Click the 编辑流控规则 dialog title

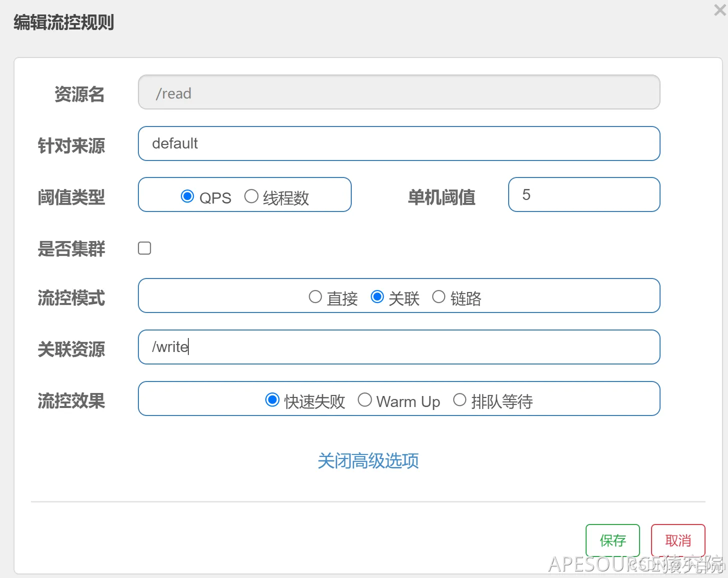pyautogui.click(x=64, y=22)
